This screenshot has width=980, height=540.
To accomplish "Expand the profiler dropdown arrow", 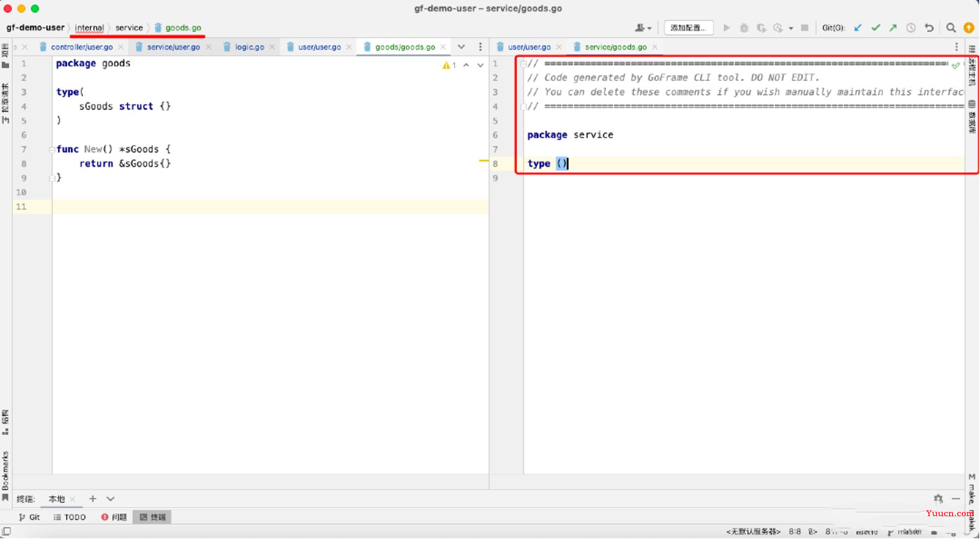I will [790, 28].
